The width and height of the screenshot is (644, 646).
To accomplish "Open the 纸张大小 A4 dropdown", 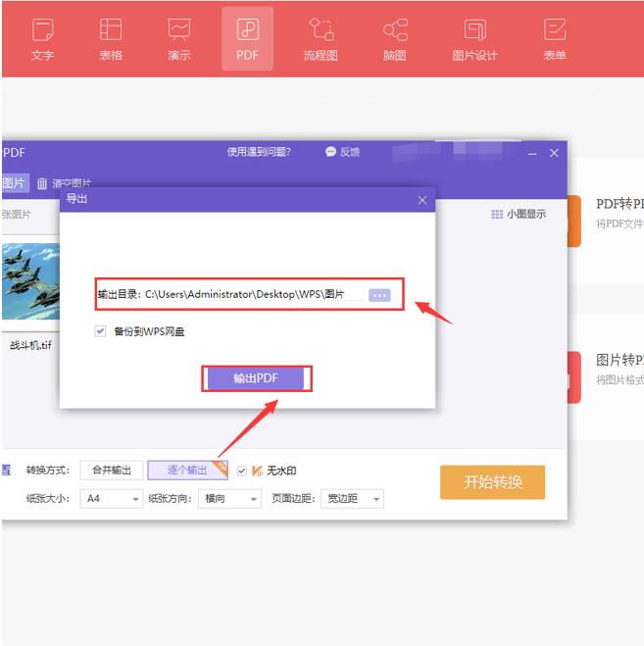I will point(112,499).
